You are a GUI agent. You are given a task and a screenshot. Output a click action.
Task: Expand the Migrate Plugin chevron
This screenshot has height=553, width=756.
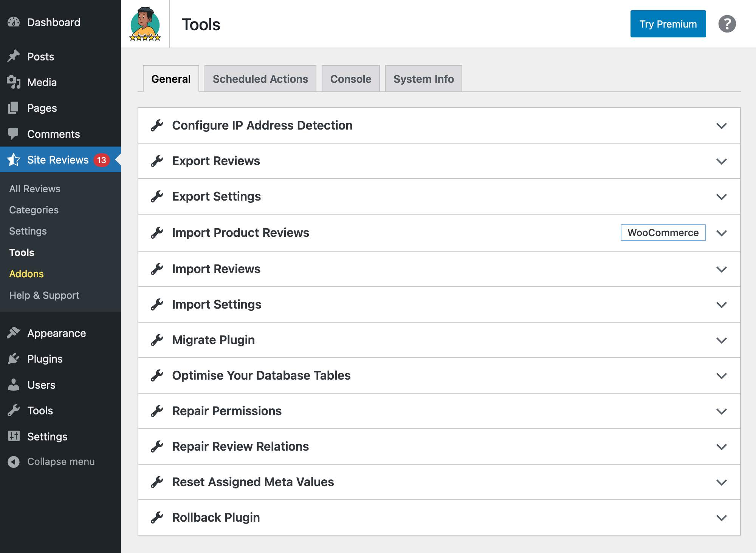click(x=721, y=340)
